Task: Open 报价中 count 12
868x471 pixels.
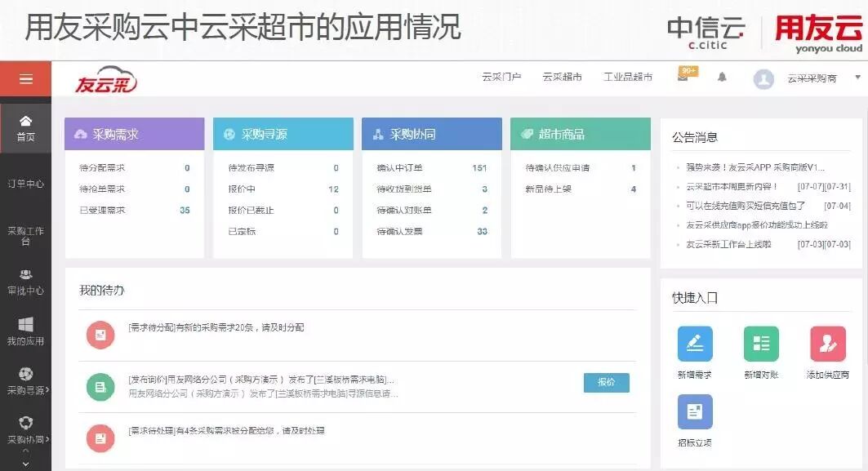Action: click(x=333, y=189)
